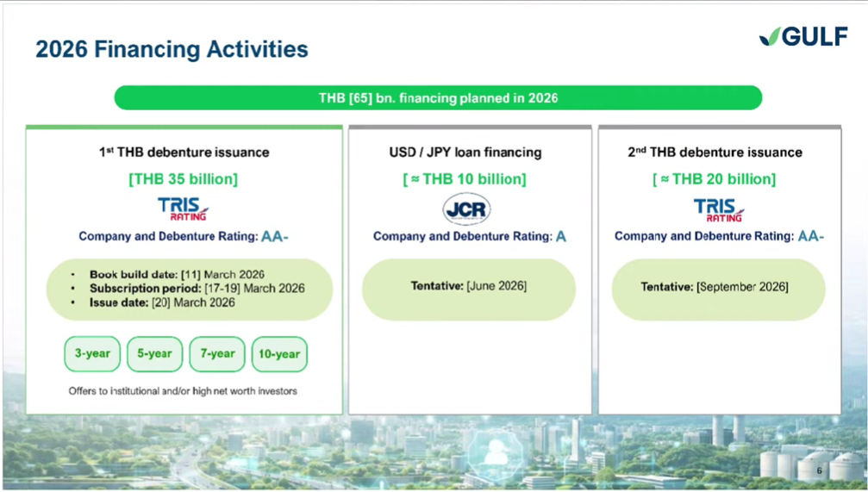Click the [≈ THB 10 billion] amount text

click(x=465, y=179)
